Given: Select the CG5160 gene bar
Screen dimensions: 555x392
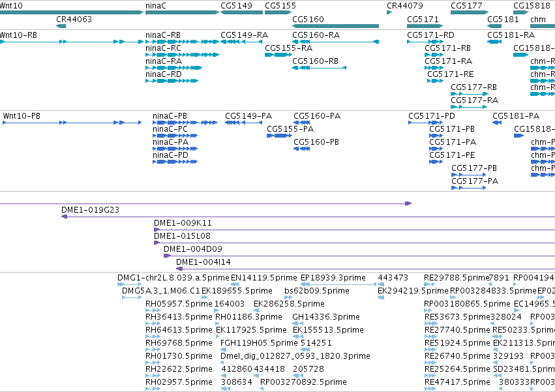Looking at the screenshot, I should pos(336,26).
